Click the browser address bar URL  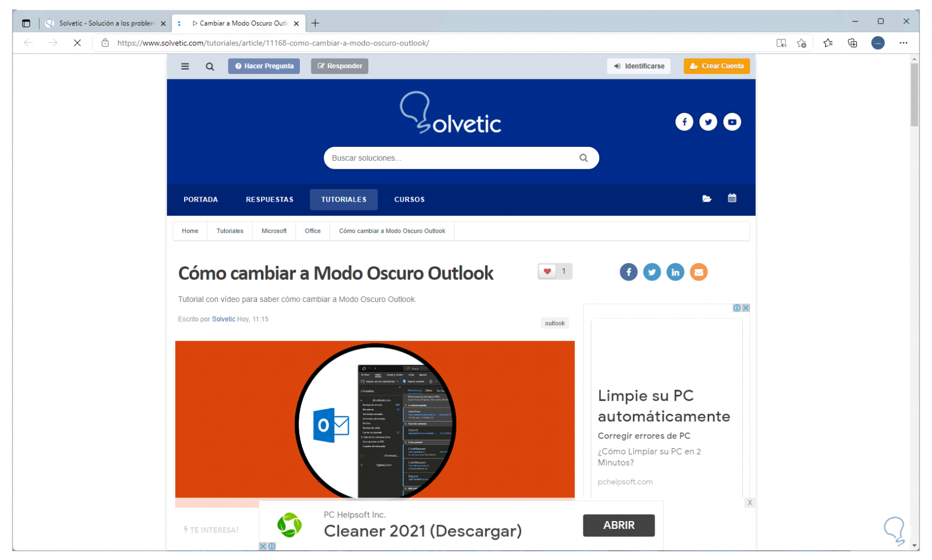273,43
